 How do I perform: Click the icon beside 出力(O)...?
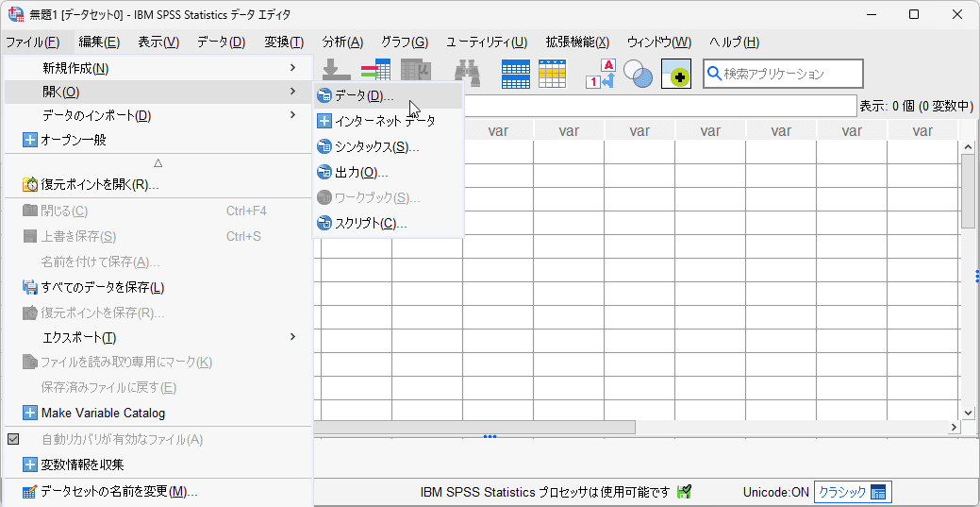324,172
